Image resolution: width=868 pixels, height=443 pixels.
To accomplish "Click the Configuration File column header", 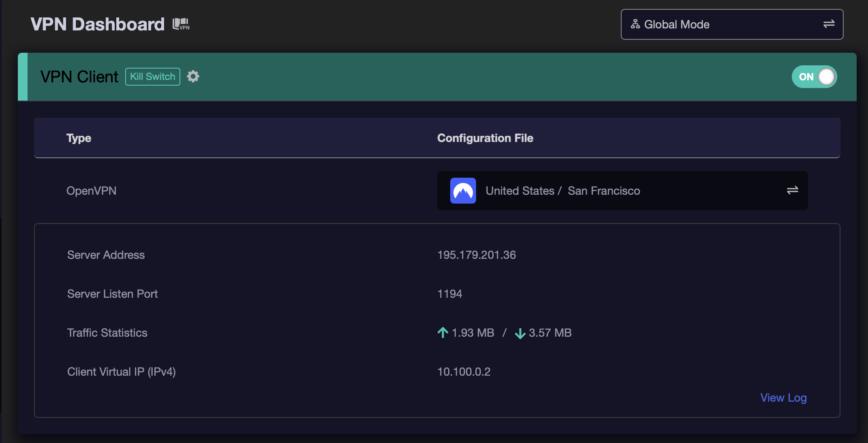I will [485, 138].
